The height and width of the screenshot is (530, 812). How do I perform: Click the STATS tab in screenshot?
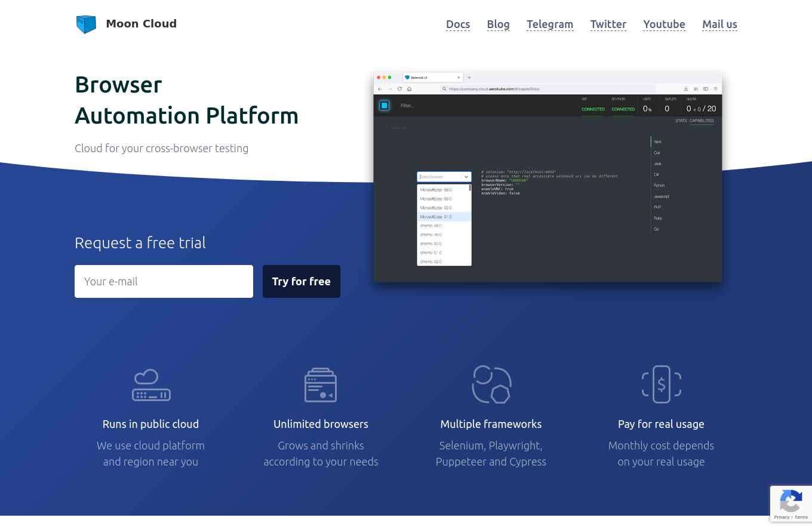coord(681,121)
